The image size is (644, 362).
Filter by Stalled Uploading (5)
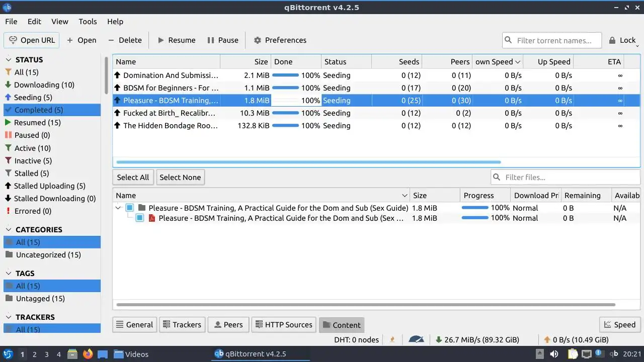click(x=52, y=186)
